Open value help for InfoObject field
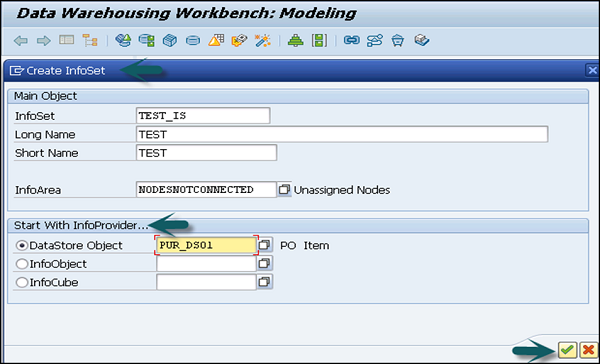The height and width of the screenshot is (364, 600). pyautogui.click(x=265, y=263)
